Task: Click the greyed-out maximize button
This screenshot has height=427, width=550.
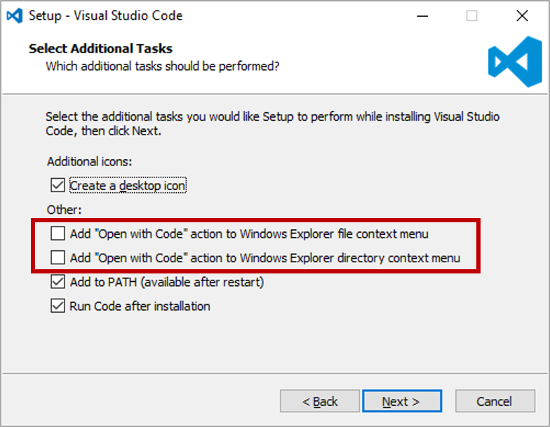Action: point(471,16)
